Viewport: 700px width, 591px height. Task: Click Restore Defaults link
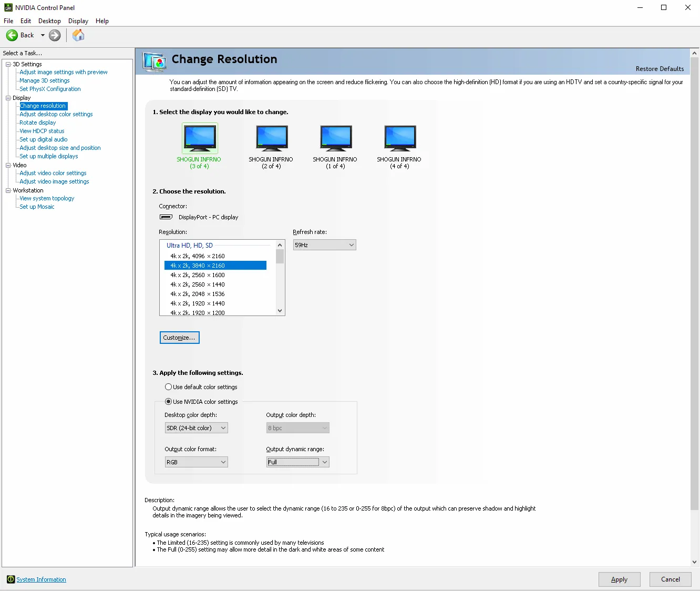pos(660,69)
